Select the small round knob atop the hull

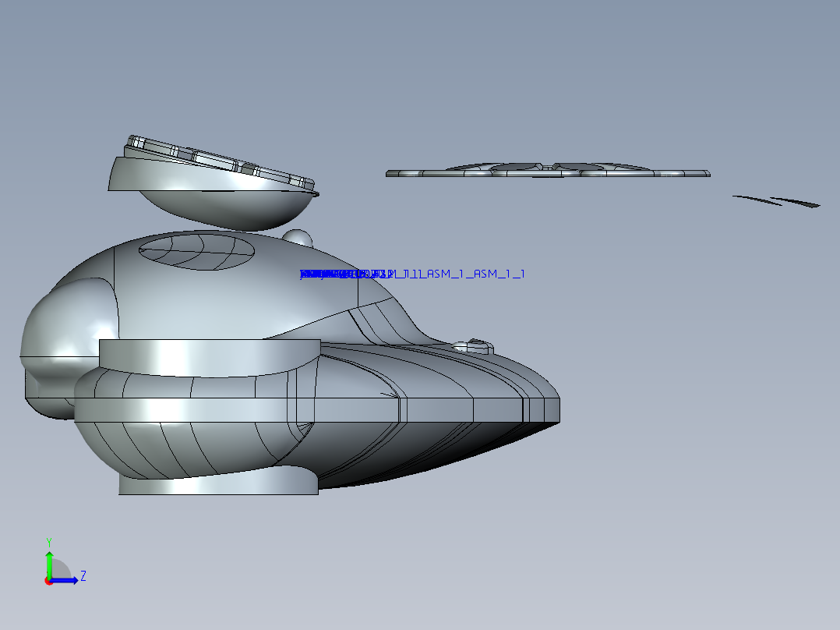click(298, 238)
